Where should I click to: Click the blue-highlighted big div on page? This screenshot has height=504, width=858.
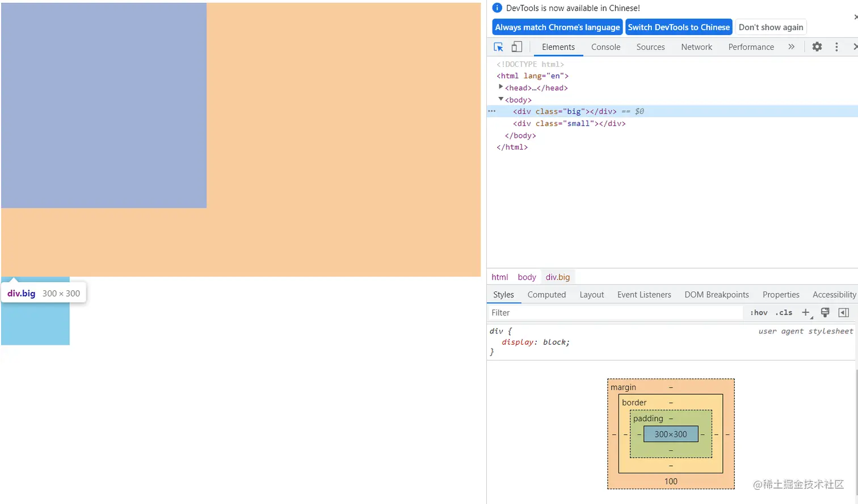click(x=104, y=105)
